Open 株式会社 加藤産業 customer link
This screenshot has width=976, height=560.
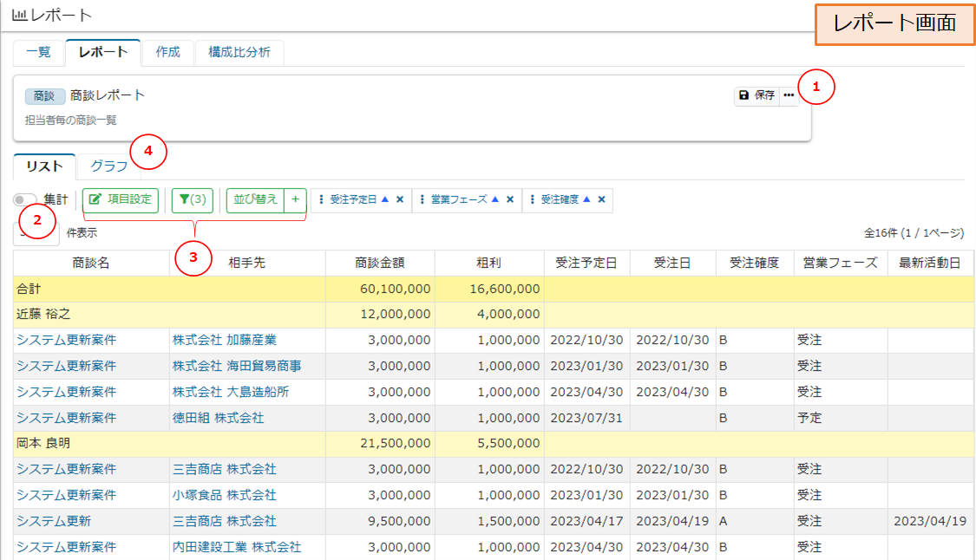click(x=225, y=341)
